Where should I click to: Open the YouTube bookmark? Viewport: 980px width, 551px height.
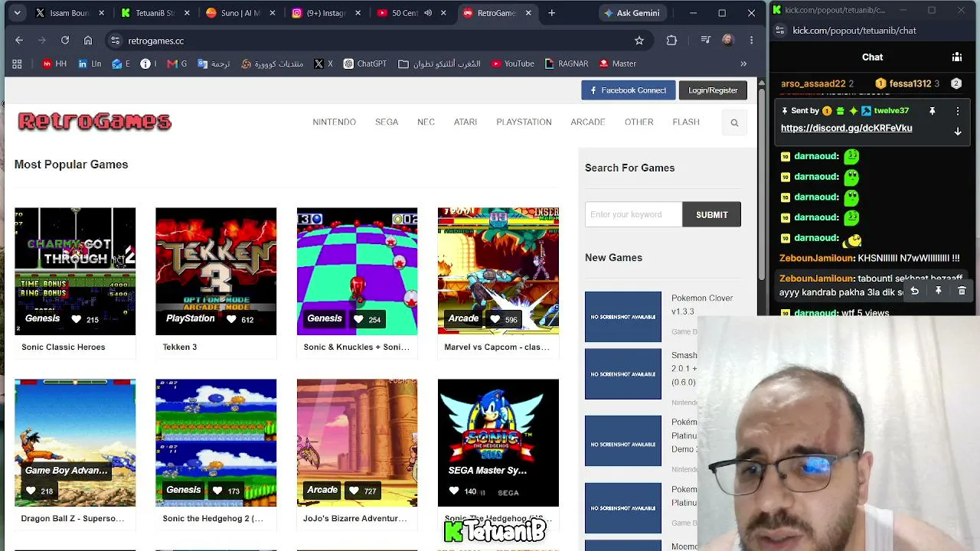click(512, 64)
